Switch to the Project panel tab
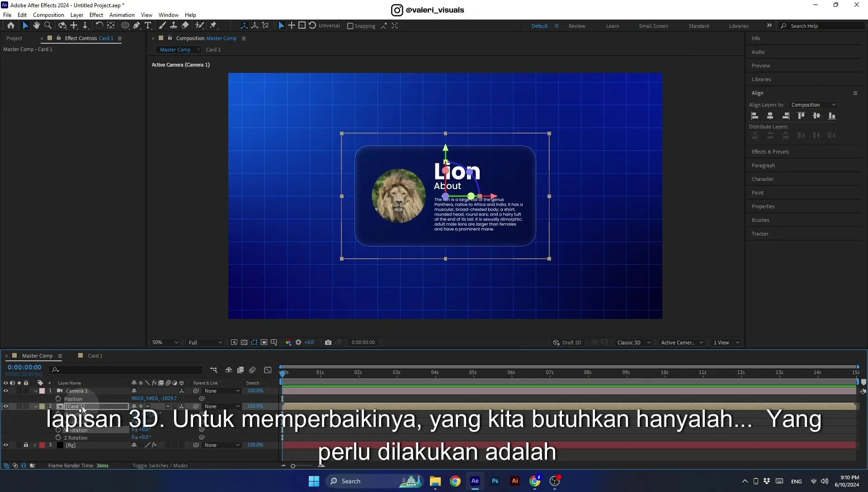Screen dimensions: 868x492 [14, 38]
